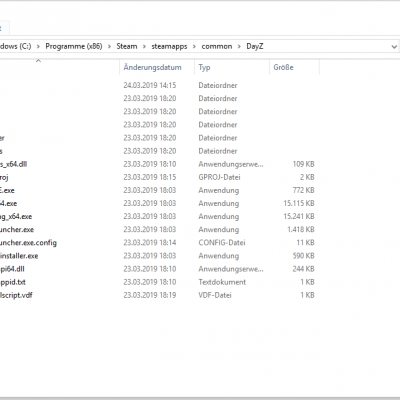
Task: Navigate to common breadcrumb segment
Action: point(217,46)
